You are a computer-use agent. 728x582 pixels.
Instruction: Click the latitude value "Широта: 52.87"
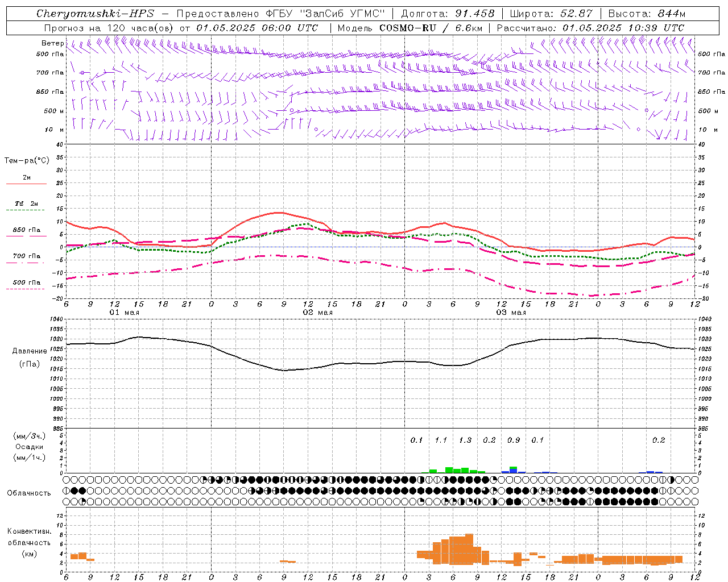(551, 14)
